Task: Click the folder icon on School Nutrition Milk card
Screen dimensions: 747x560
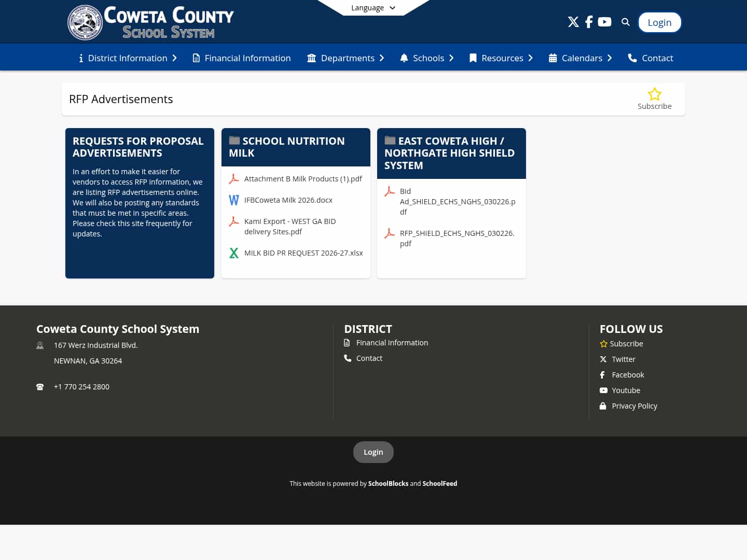Action: coord(234,140)
